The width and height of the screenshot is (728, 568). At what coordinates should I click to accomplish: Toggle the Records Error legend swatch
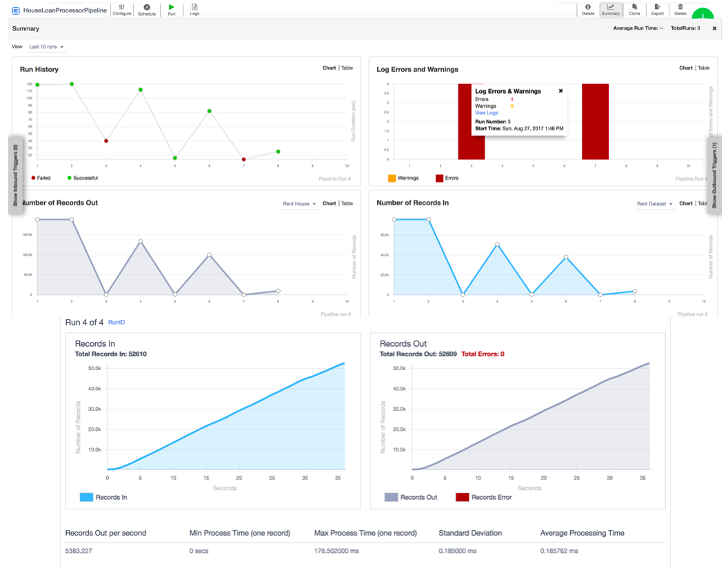tap(463, 497)
